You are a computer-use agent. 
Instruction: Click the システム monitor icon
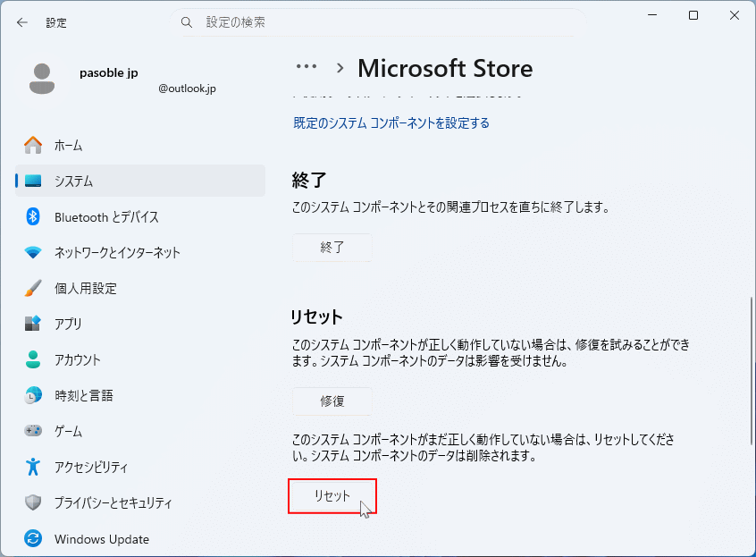pos(33,181)
